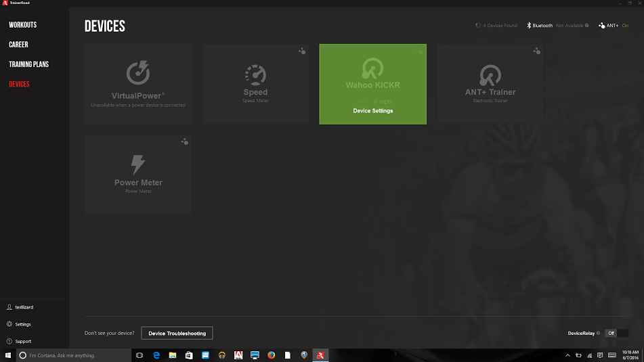Open Adobe app from the taskbar
644x362 pixels.
[238, 355]
